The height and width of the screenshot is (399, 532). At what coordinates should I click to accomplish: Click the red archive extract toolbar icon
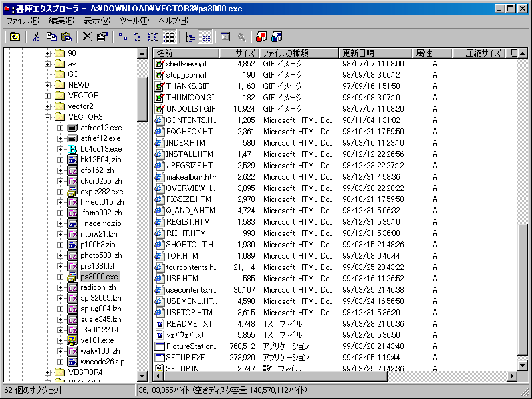[261, 37]
